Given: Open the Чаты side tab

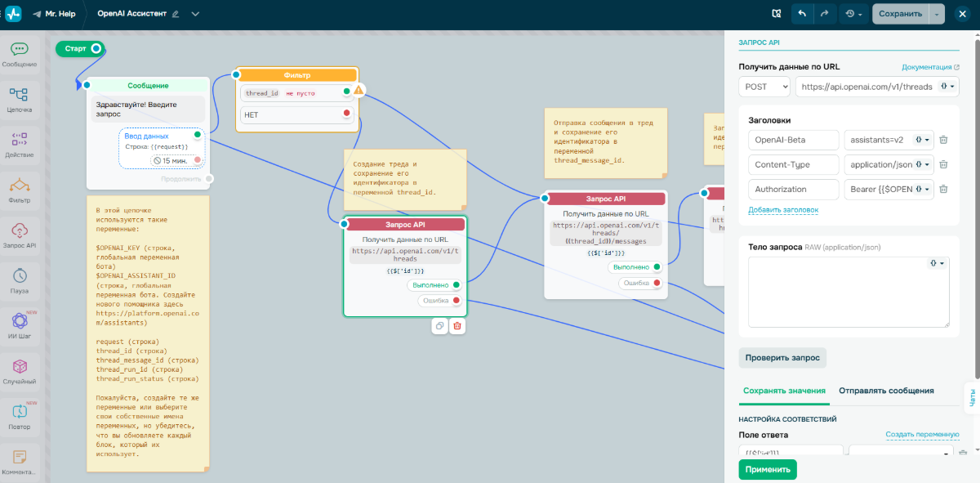Looking at the screenshot, I should pos(972,398).
